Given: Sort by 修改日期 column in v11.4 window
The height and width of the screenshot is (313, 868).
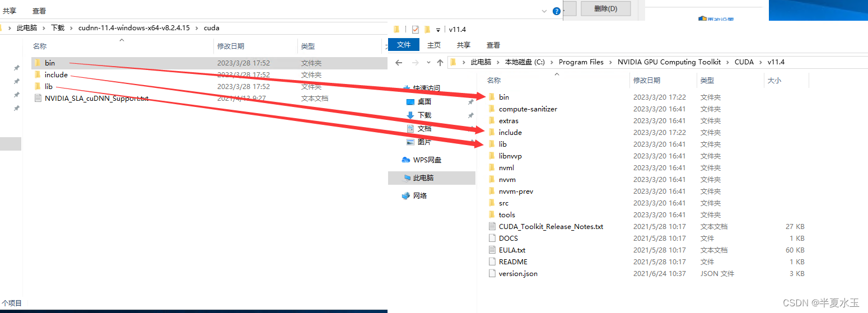Looking at the screenshot, I should coord(647,81).
